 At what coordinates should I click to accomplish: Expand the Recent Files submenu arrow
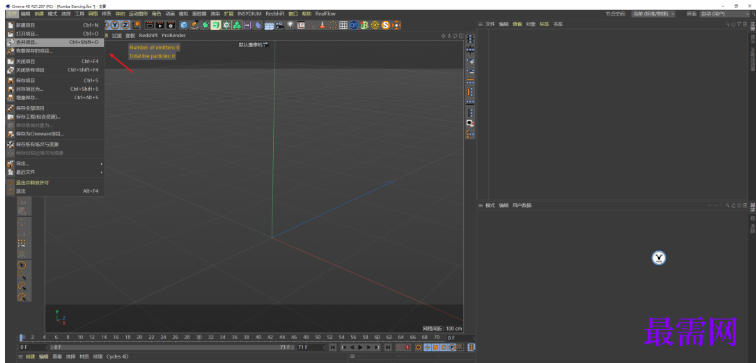pyautogui.click(x=101, y=172)
